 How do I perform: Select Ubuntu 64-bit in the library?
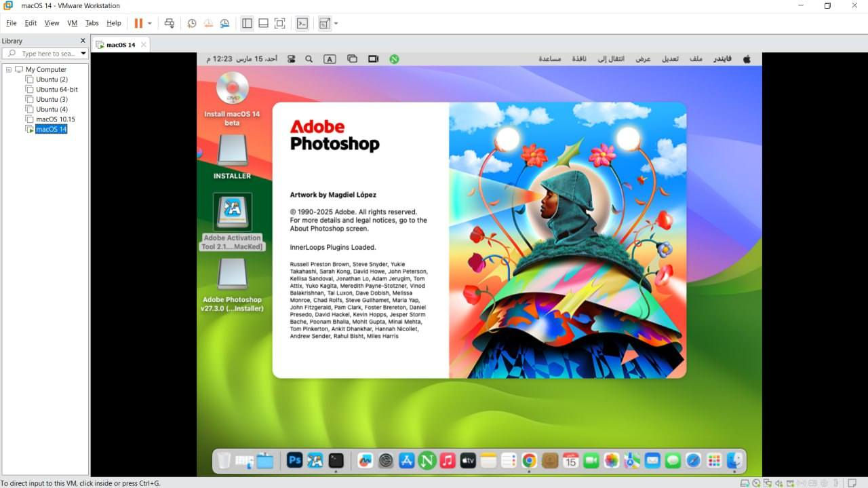57,90
